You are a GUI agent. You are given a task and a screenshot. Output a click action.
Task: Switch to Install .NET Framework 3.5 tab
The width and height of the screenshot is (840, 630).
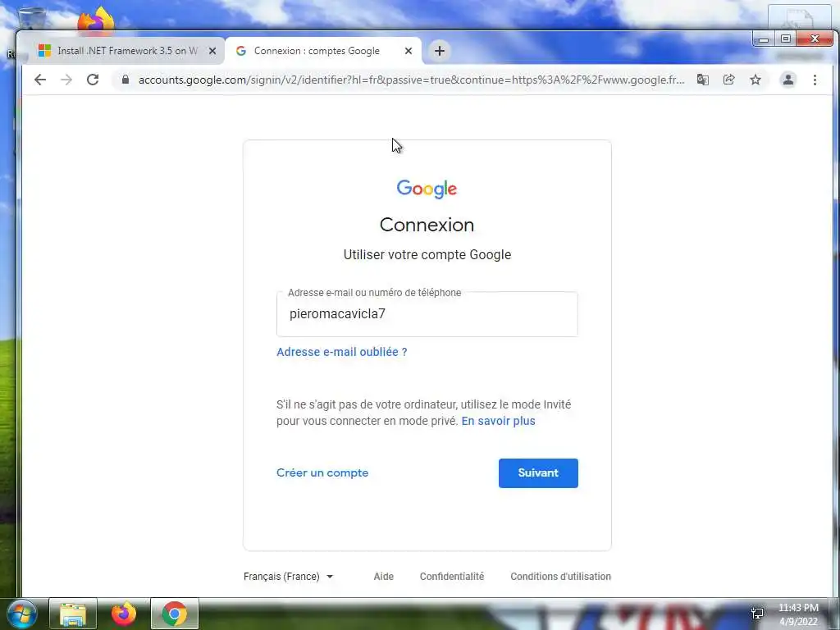[x=126, y=51]
